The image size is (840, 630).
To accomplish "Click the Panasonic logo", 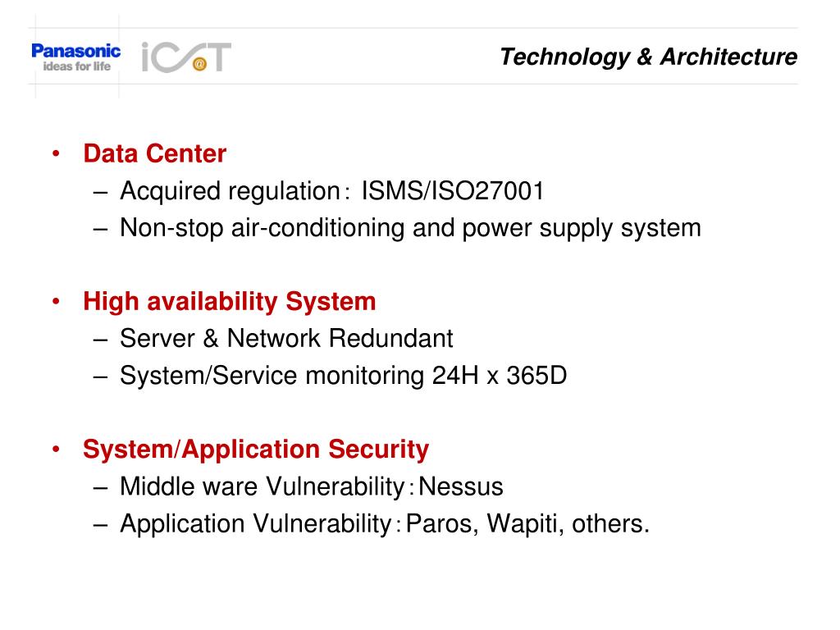I will point(76,57).
